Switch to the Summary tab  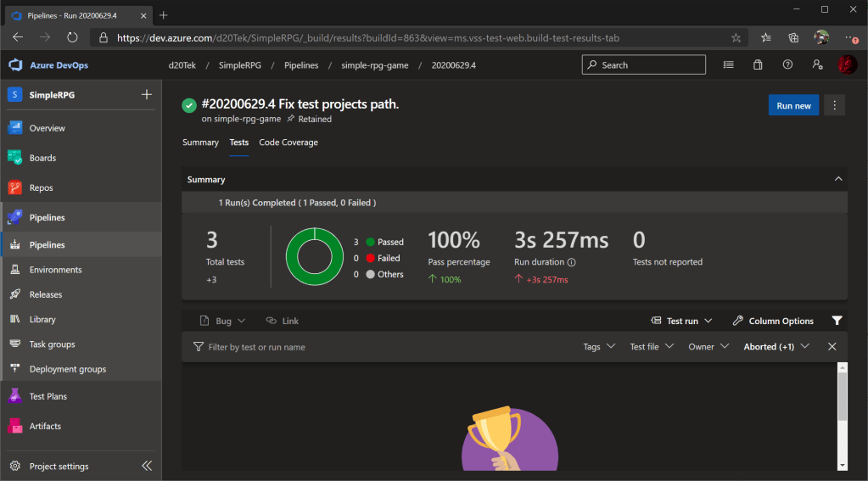click(x=200, y=143)
